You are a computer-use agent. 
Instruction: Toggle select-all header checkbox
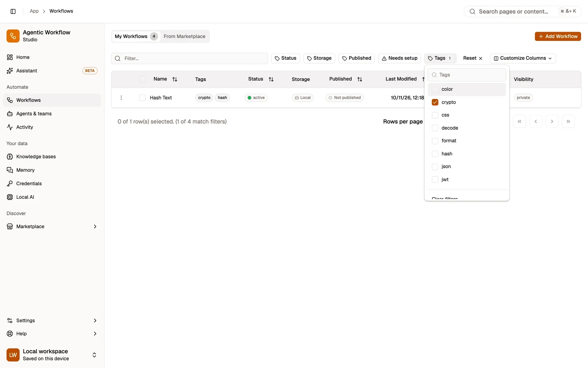pos(143,79)
